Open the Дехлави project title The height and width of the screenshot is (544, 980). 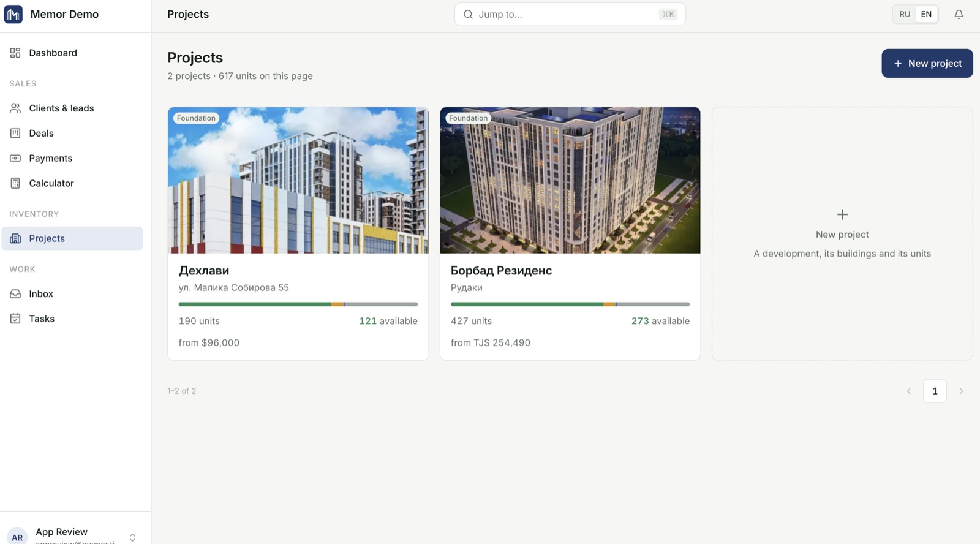[x=204, y=270]
